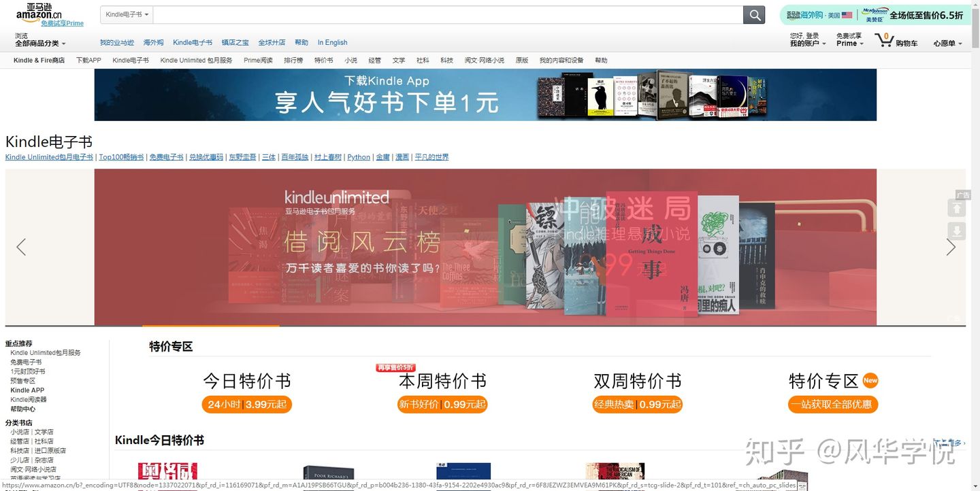Open the 漫画 quick link

click(x=402, y=157)
